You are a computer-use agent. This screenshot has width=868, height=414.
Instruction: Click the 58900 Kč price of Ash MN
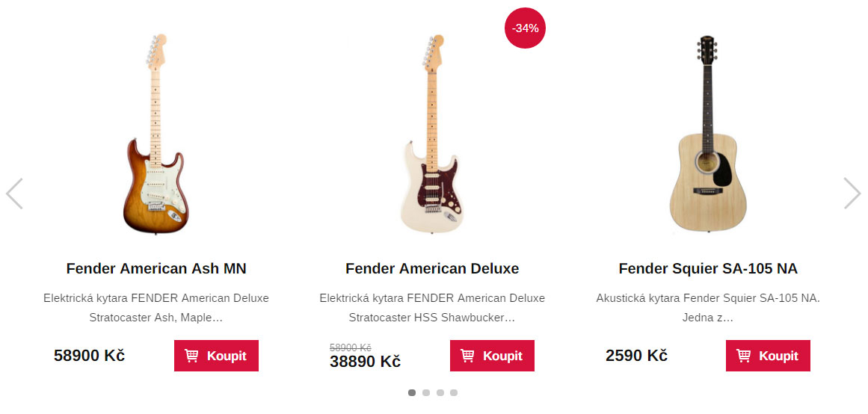[89, 356]
